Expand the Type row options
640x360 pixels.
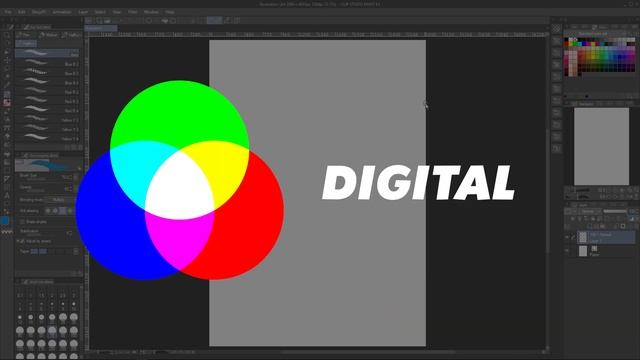coord(76,251)
